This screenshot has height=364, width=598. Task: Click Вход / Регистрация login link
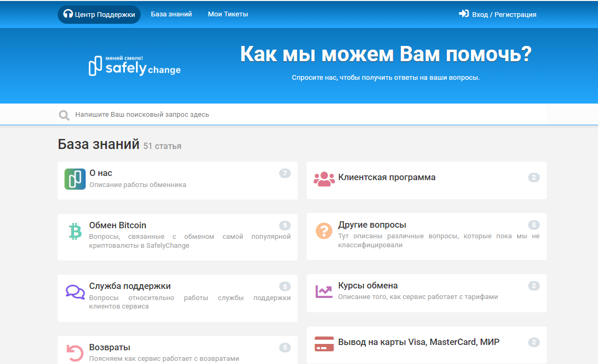[x=498, y=14]
